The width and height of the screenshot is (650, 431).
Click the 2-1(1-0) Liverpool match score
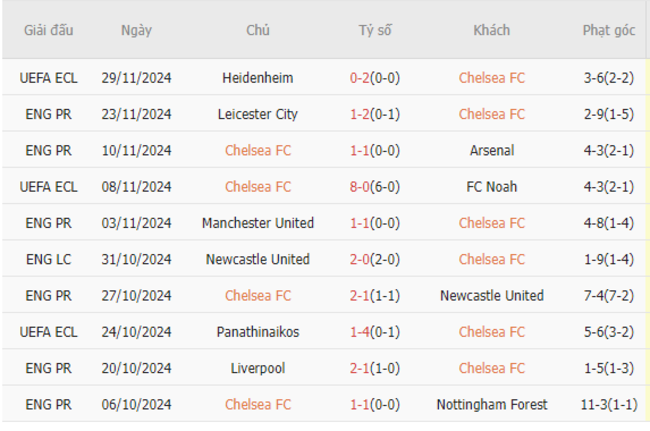[375, 368]
